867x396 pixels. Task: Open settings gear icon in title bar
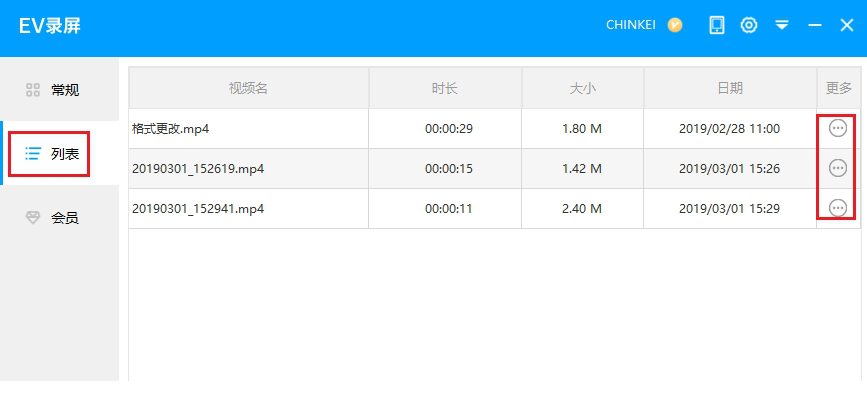(749, 25)
